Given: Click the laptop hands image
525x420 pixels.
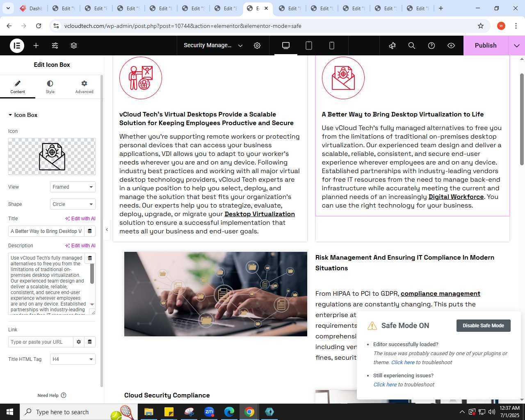Looking at the screenshot, I should (216, 294).
